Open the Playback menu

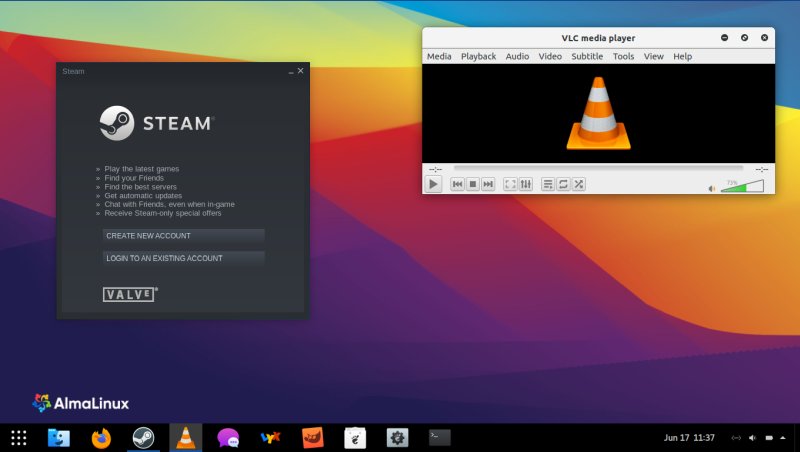tap(478, 57)
